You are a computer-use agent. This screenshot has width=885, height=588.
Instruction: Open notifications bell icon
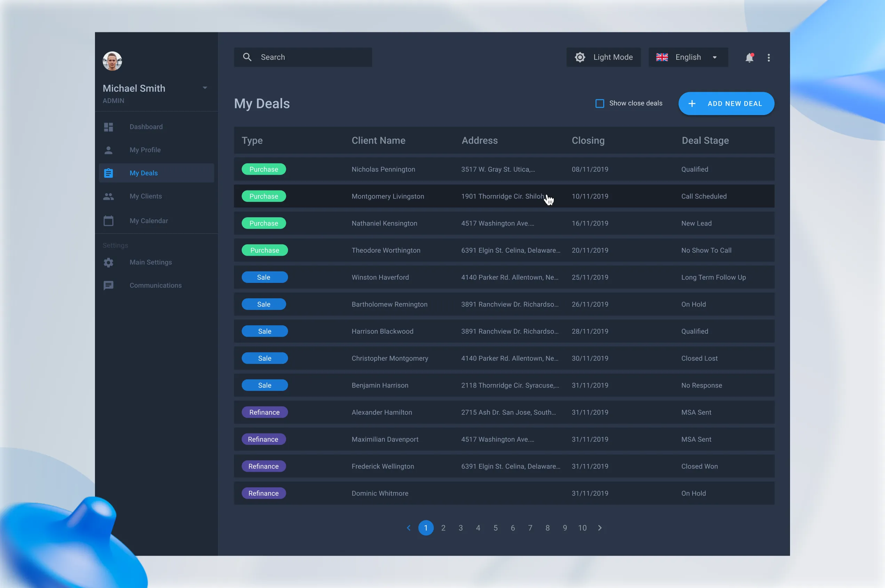click(x=749, y=57)
